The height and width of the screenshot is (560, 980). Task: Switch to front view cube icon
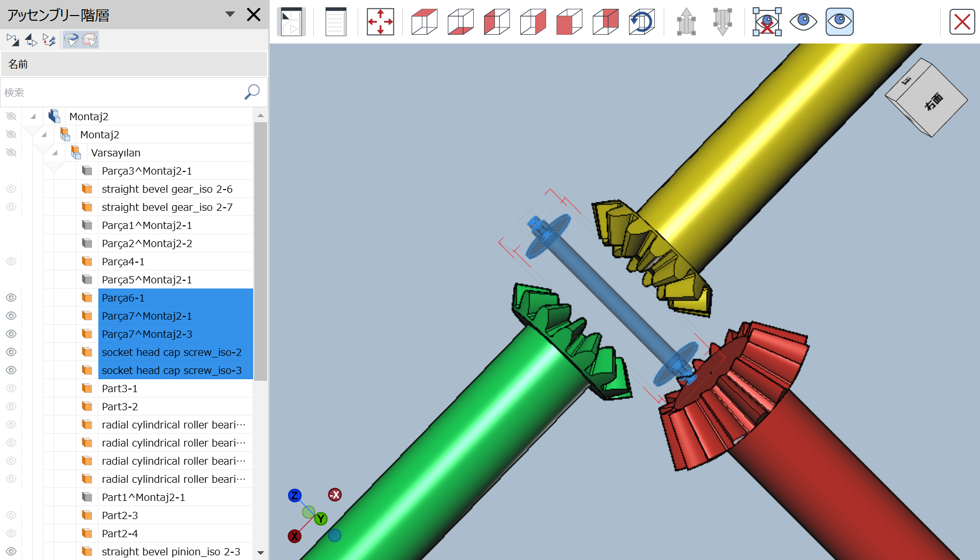(569, 22)
